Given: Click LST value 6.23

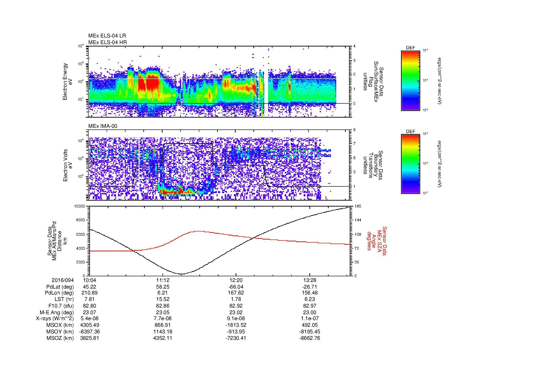Looking at the screenshot, I should 309,300.
